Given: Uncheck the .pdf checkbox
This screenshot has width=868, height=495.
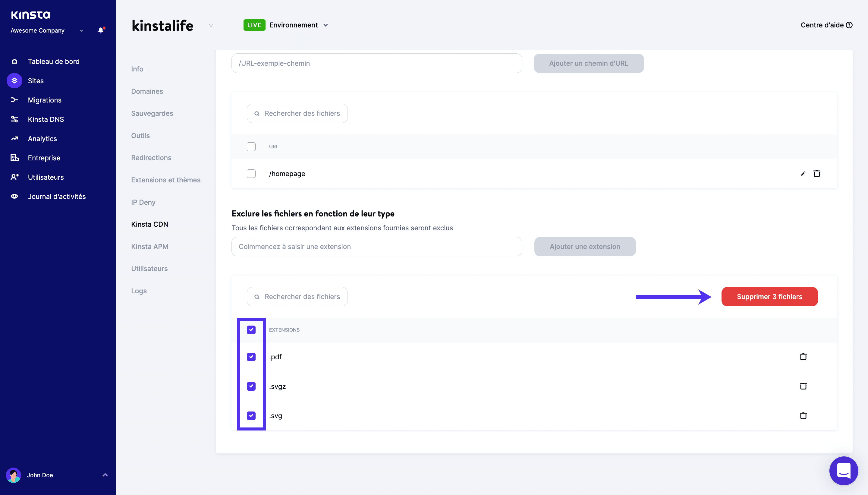Looking at the screenshot, I should pyautogui.click(x=251, y=357).
